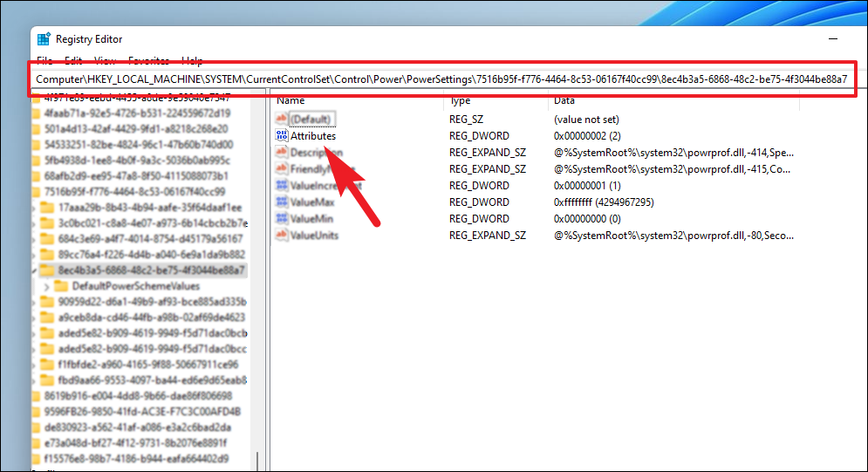Select the 7516b95f-f776-4464 parent key
The image size is (868, 472).
pos(134,191)
